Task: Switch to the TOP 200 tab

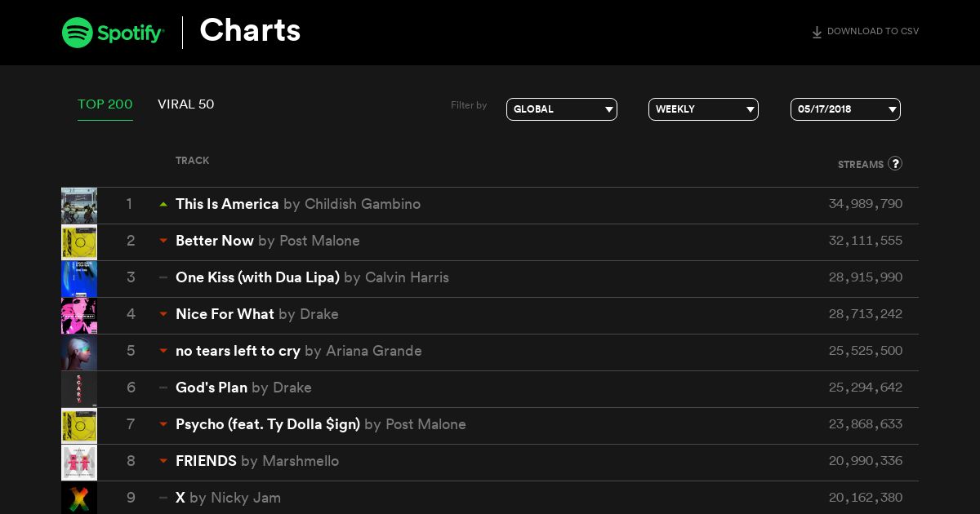Action: (x=105, y=104)
